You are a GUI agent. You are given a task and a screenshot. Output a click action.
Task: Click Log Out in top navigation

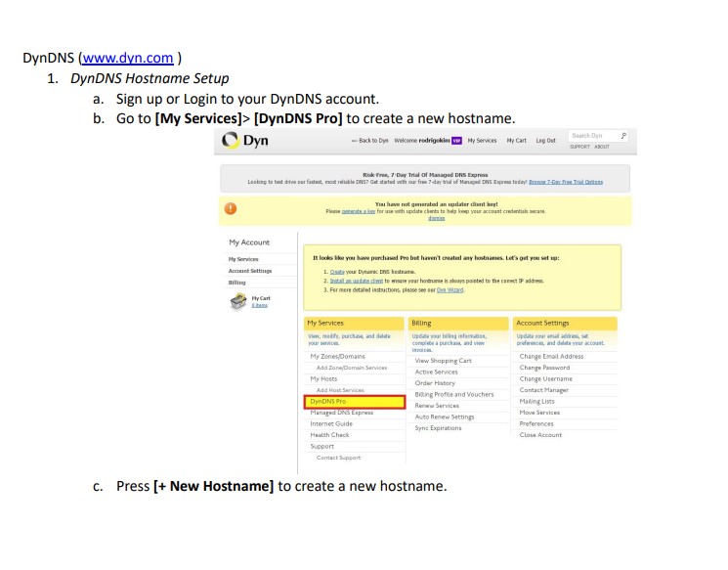pos(545,140)
